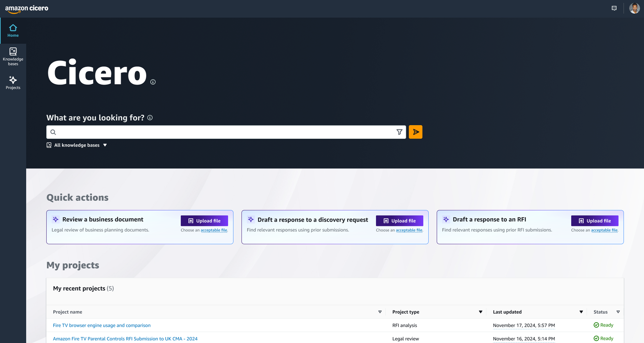644x343 pixels.
Task: Click Ready status of Parental Controls RFI row
Action: click(x=603, y=338)
